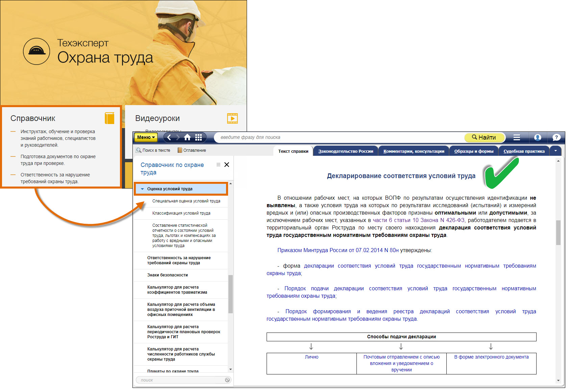
Task: Click the help question mark icon
Action: (x=556, y=137)
